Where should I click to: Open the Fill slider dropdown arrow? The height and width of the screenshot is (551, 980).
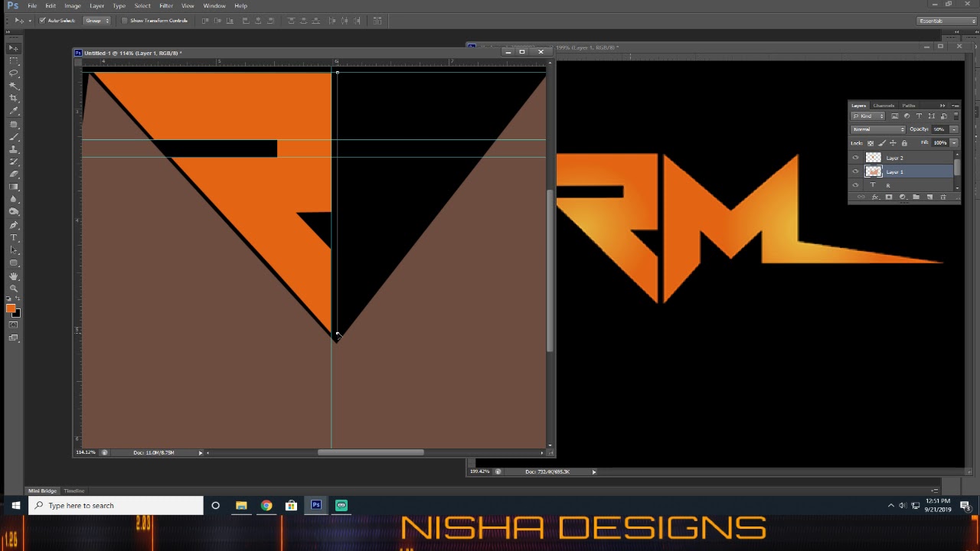coord(954,143)
